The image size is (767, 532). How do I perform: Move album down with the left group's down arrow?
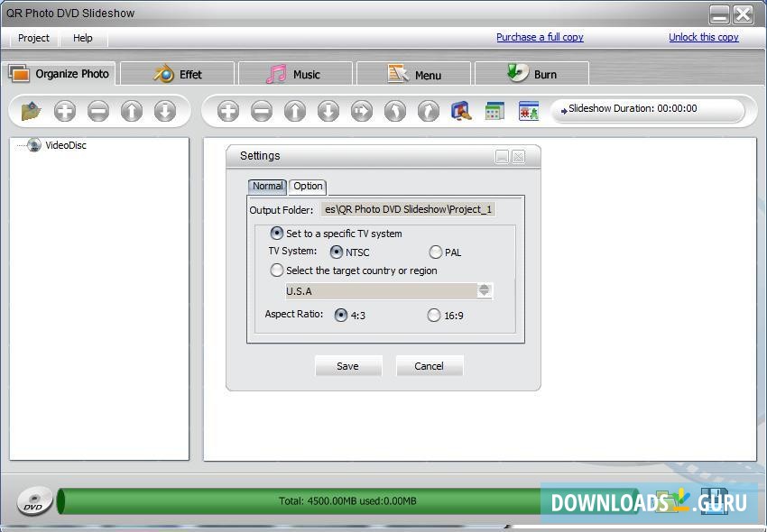165,111
